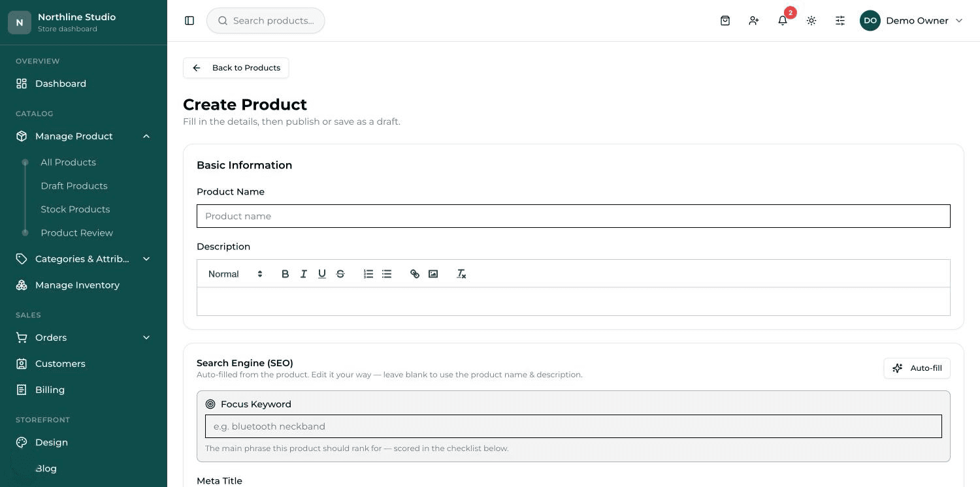
Task: Apply strikethrough formatting in description editor
Action: coord(340,274)
